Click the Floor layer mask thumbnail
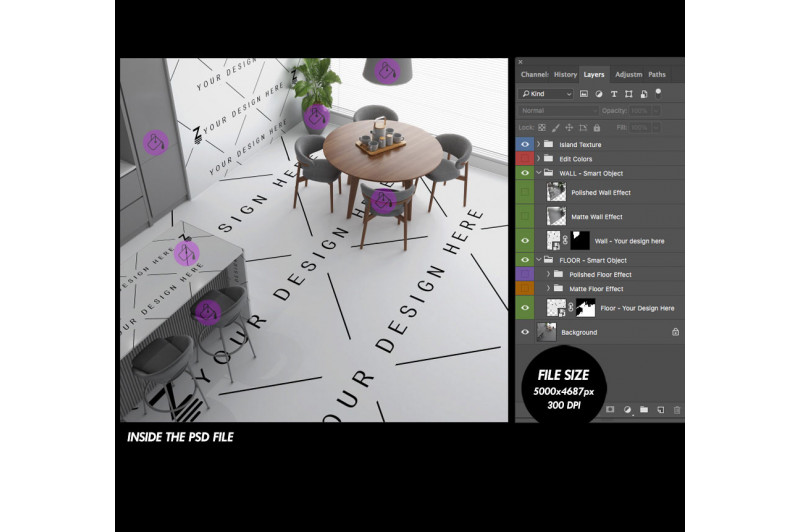800x532 pixels. [583, 308]
